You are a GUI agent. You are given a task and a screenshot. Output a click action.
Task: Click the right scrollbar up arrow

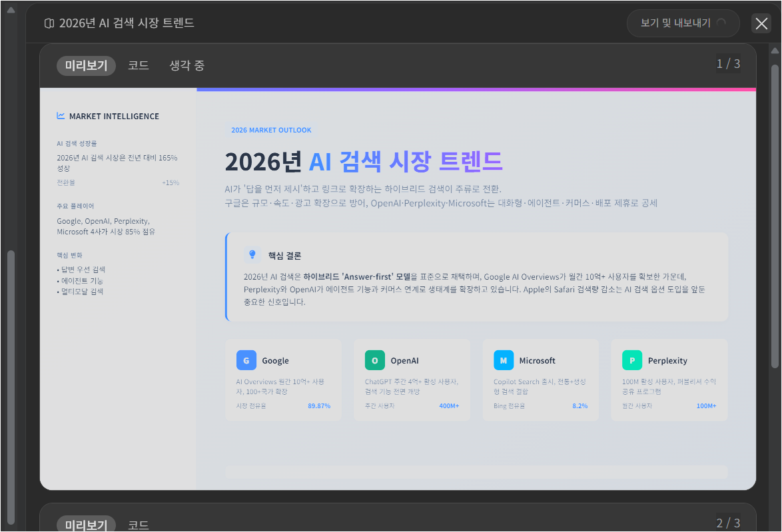(775, 51)
